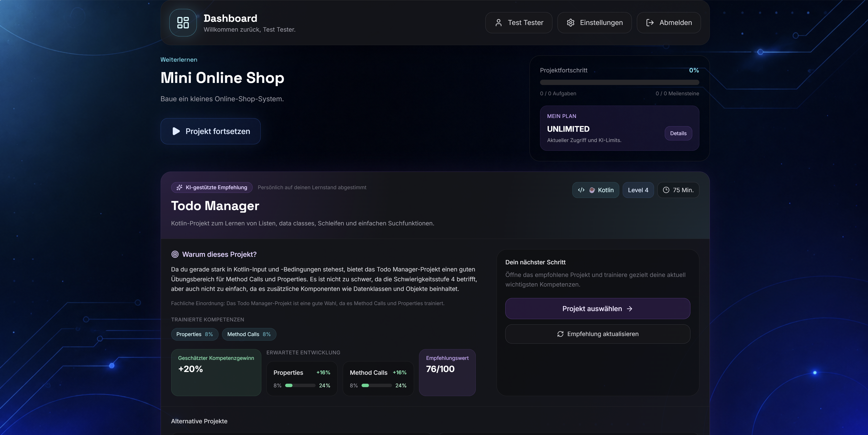The width and height of the screenshot is (868, 435).
Task: Click Willkommen zurück, Test Tester text
Action: 249,30
